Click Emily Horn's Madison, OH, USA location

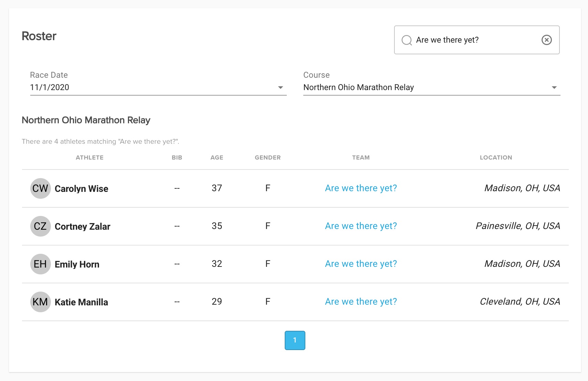(522, 264)
